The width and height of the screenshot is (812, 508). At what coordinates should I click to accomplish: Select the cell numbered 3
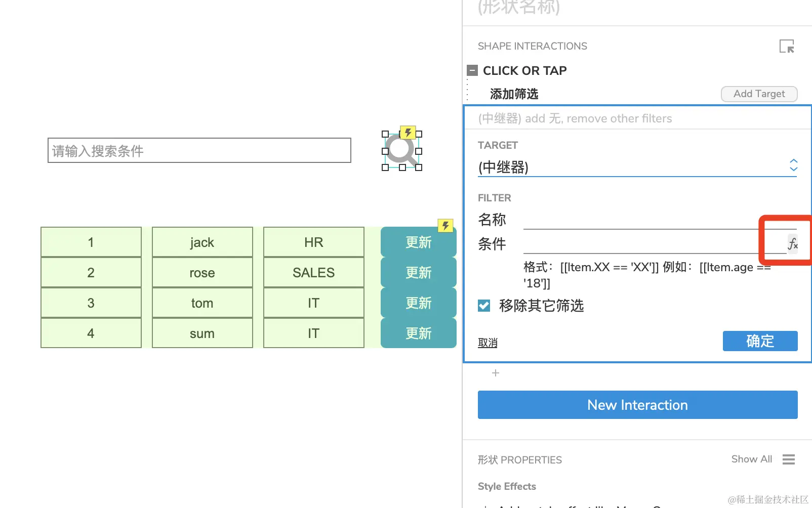[x=91, y=303]
